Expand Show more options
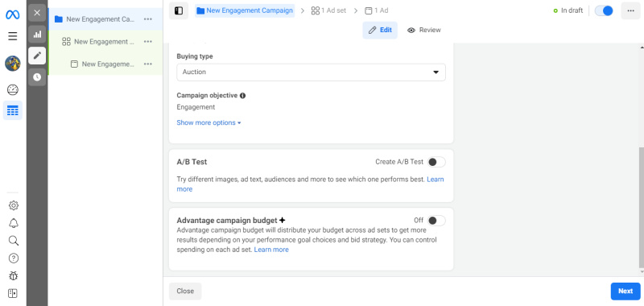 click(208, 123)
